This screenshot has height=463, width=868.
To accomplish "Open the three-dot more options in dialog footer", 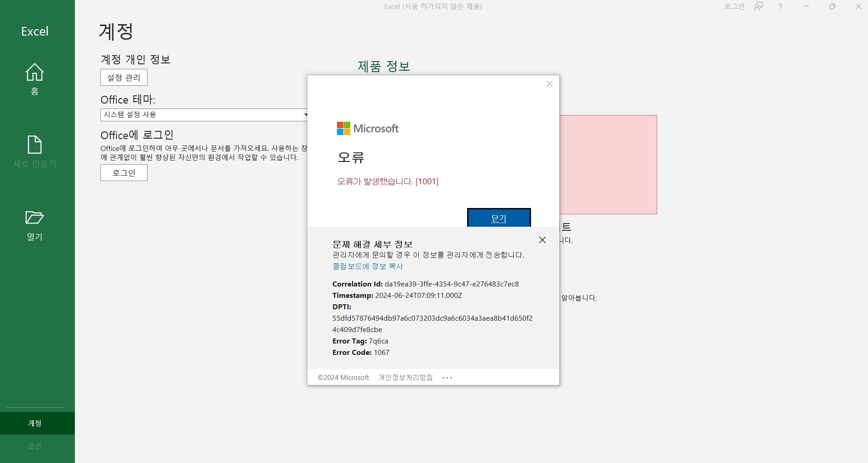I will [447, 378].
